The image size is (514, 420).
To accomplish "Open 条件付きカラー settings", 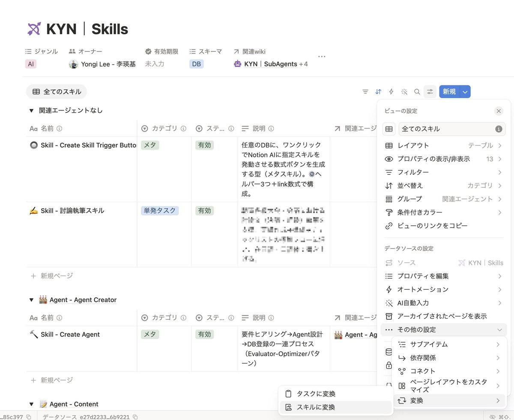I will 443,212.
